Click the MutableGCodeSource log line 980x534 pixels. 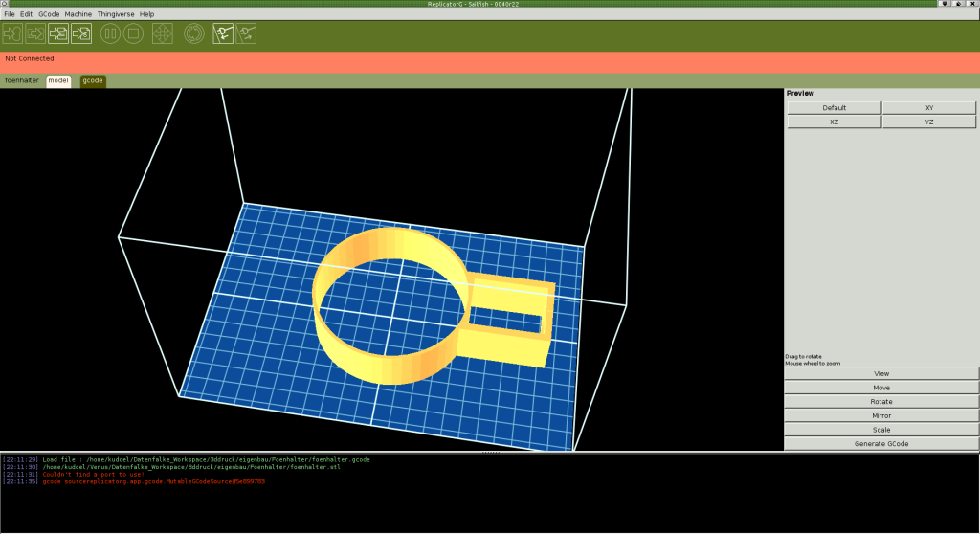click(x=134, y=482)
